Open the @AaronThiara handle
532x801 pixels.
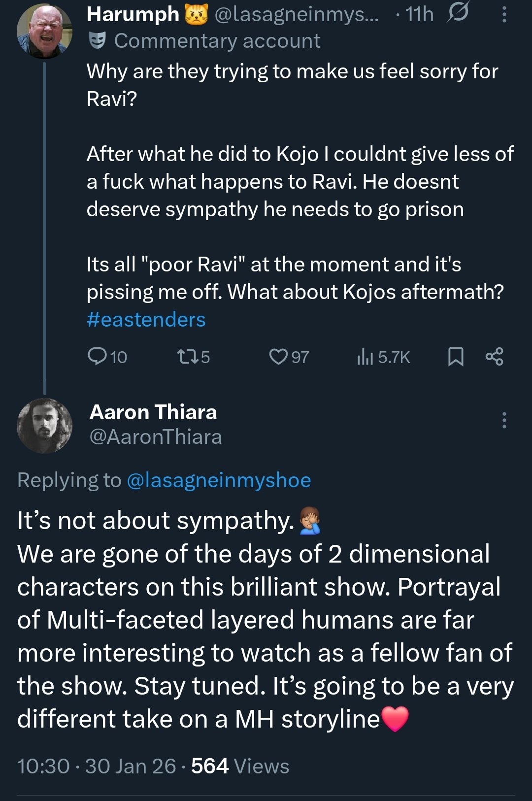pos(156,437)
